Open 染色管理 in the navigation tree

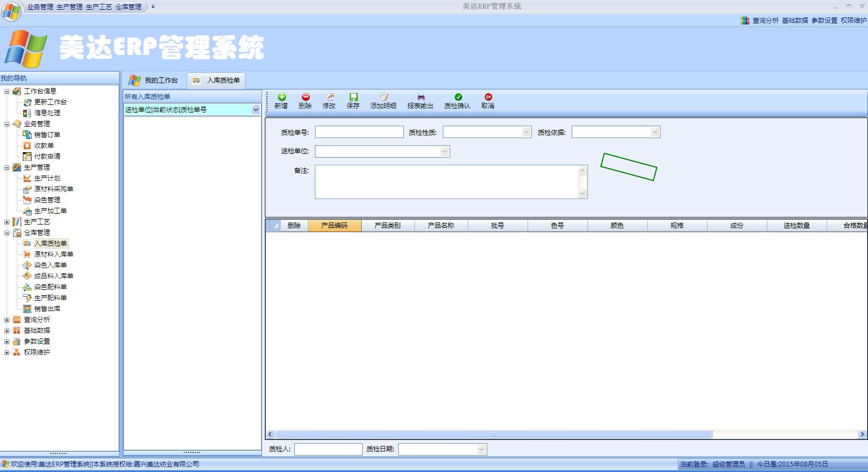click(47, 200)
